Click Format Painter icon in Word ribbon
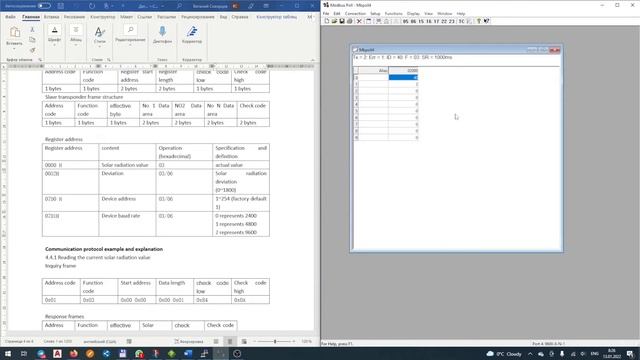The height and width of the screenshot is (360, 640). click(32, 50)
